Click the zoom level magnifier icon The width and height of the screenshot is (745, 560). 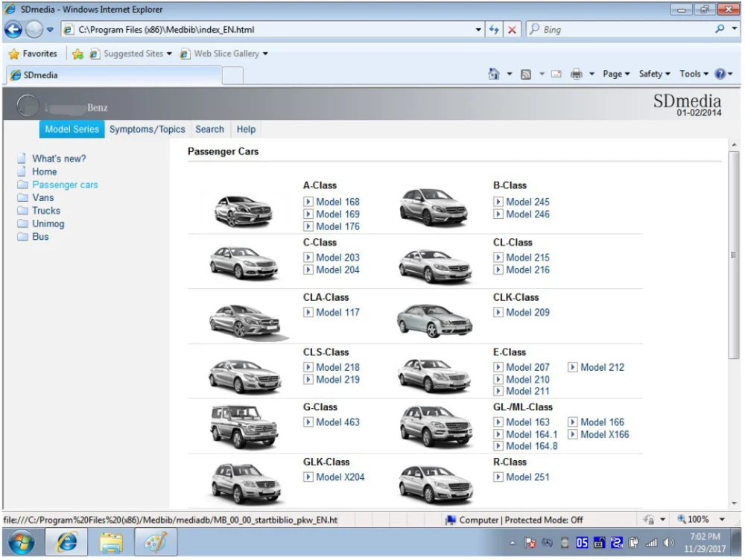pyautogui.click(x=682, y=519)
